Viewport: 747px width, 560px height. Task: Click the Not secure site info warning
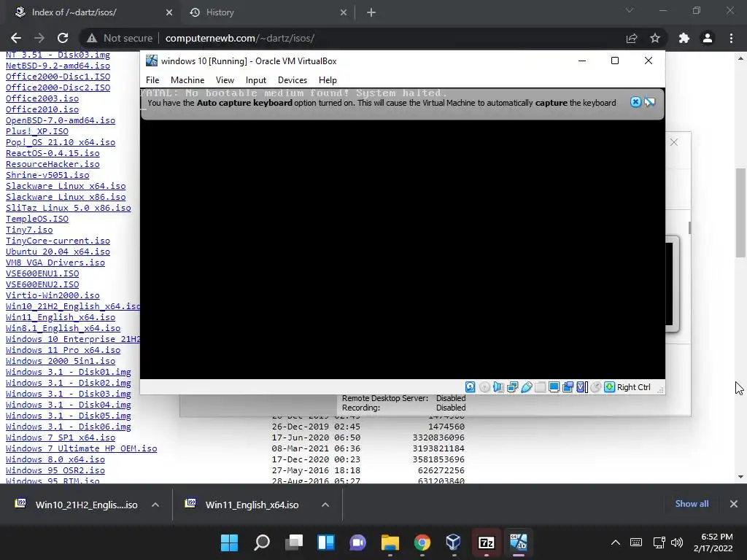[x=119, y=38]
